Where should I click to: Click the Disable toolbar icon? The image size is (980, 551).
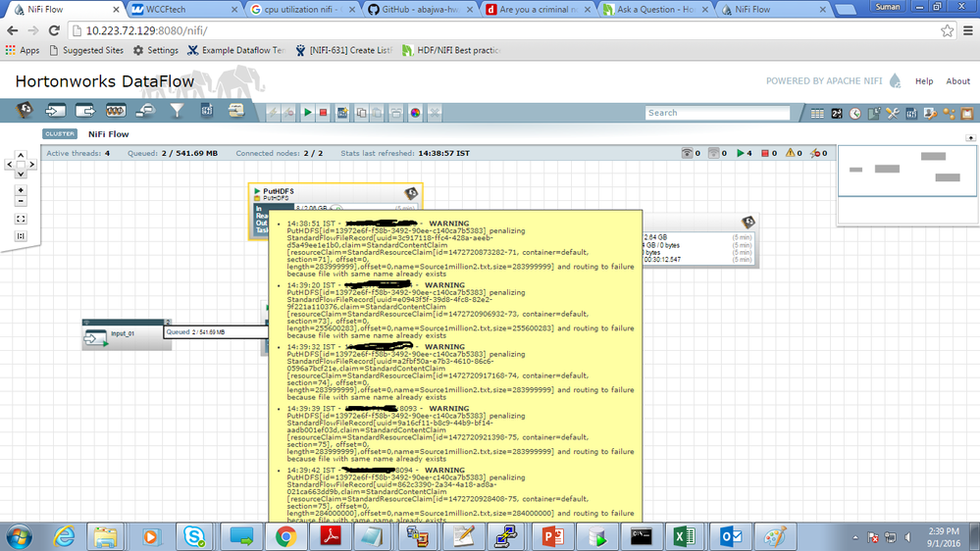pos(288,113)
